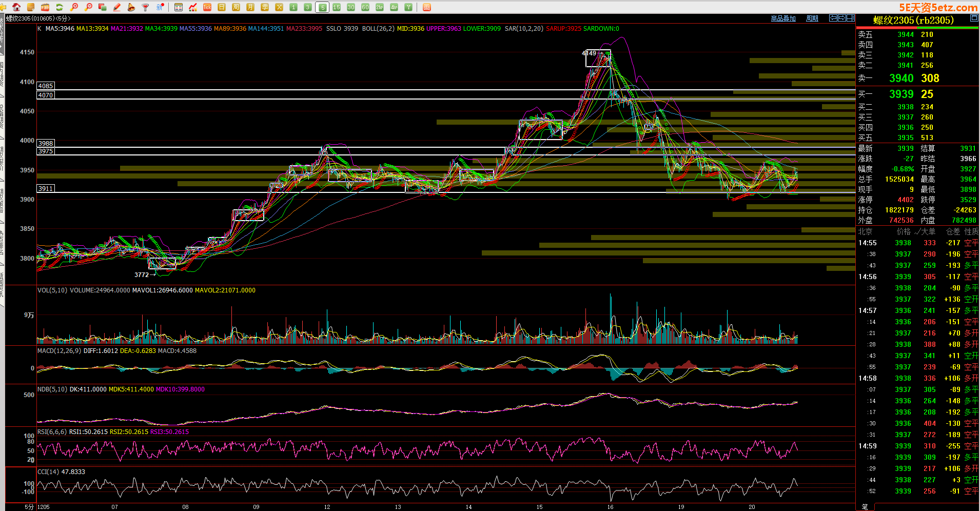Open the alert bell icon
Viewport: 980px width, 511px height.
[131, 7]
